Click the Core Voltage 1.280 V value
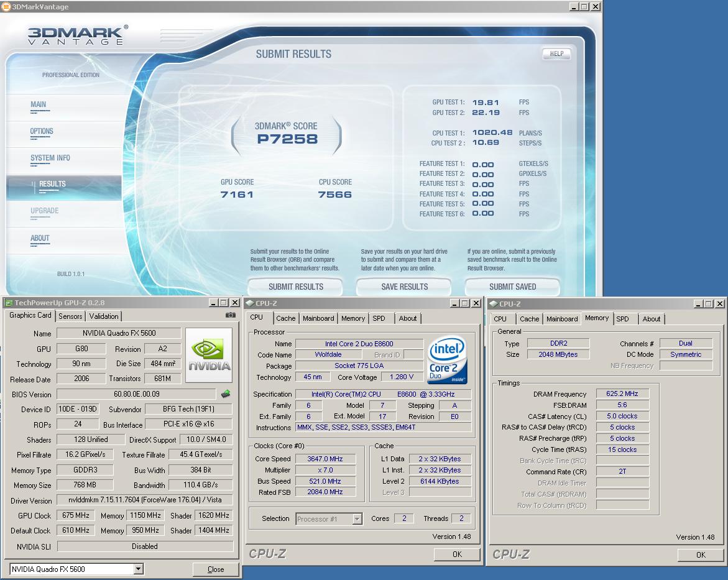 coord(402,377)
